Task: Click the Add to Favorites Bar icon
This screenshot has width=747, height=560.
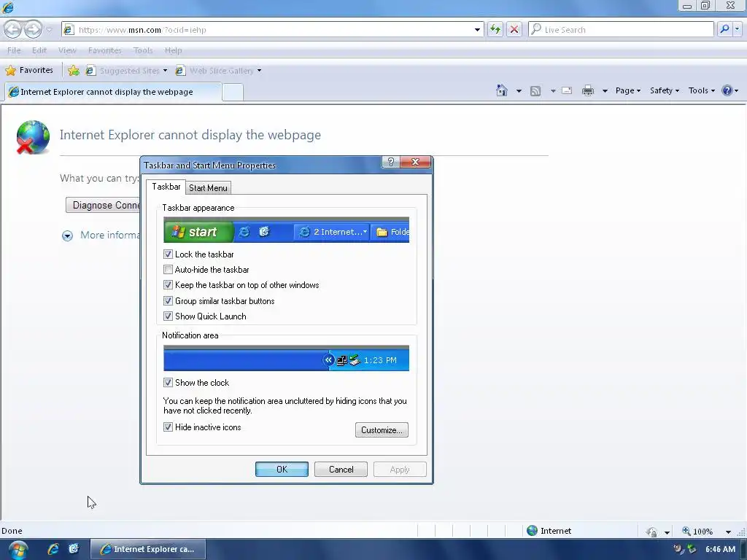Action: (74, 71)
